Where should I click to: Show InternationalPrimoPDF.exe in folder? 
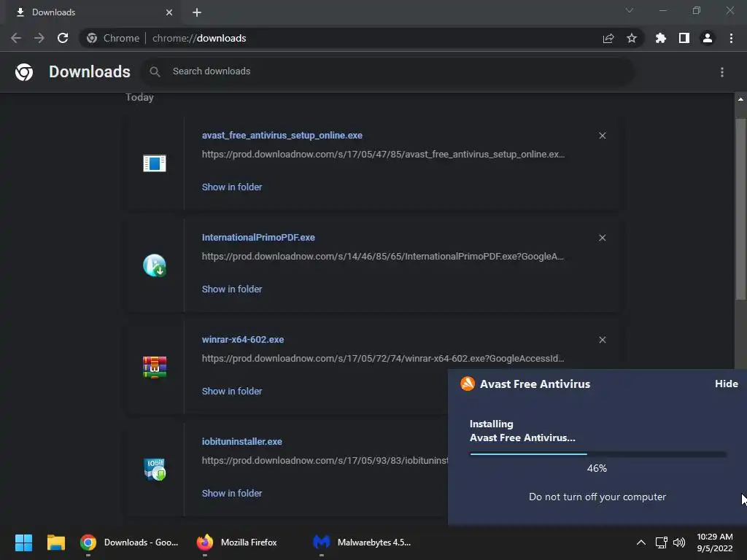[232, 289]
